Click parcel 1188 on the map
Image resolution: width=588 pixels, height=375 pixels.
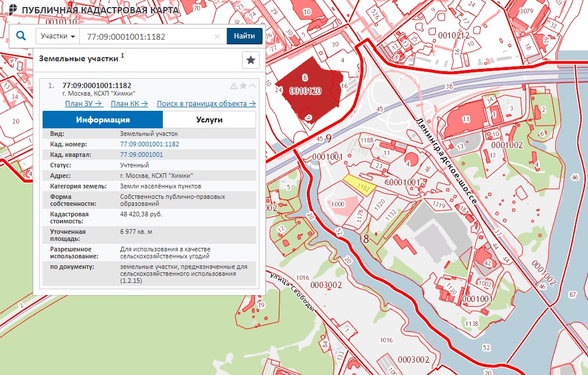pos(367,140)
